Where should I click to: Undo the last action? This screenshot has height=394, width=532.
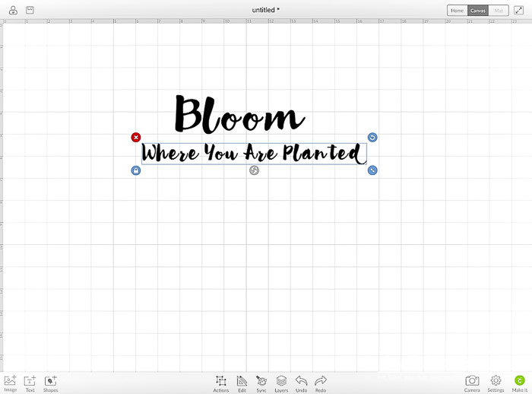(x=301, y=381)
